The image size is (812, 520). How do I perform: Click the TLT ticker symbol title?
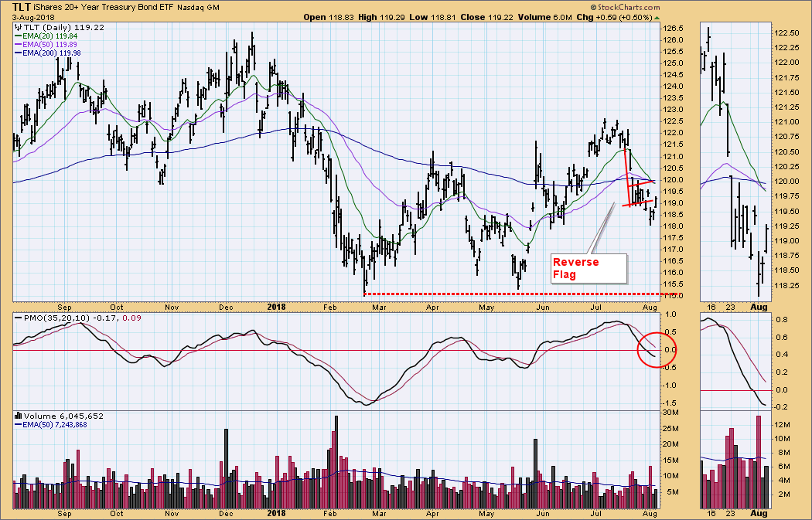click(21, 7)
